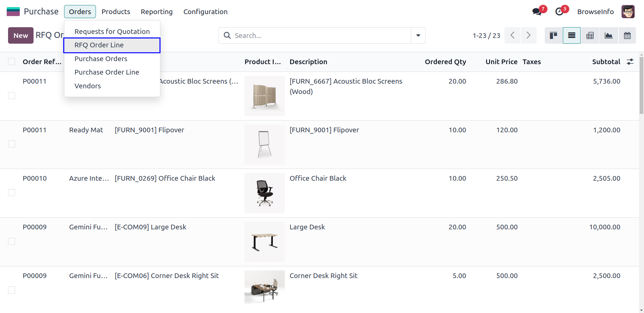Click the Purchase app logo icon
The height and width of the screenshot is (313, 644).
tap(13, 11)
